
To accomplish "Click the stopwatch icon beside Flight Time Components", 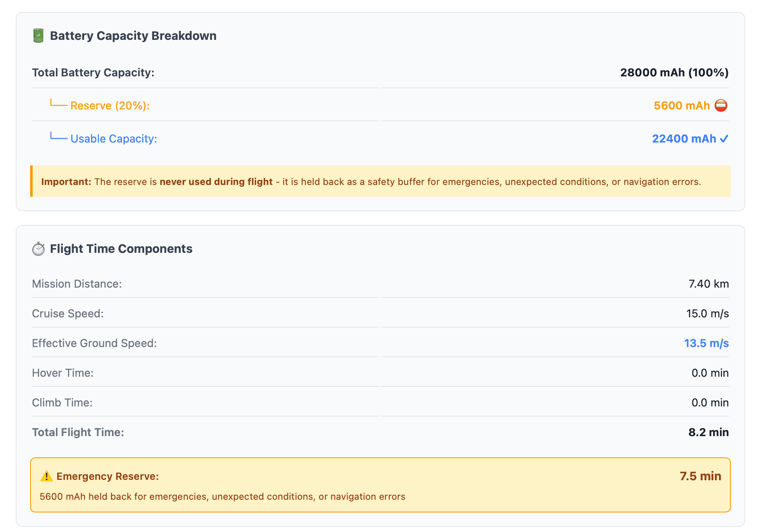I will tap(39, 249).
